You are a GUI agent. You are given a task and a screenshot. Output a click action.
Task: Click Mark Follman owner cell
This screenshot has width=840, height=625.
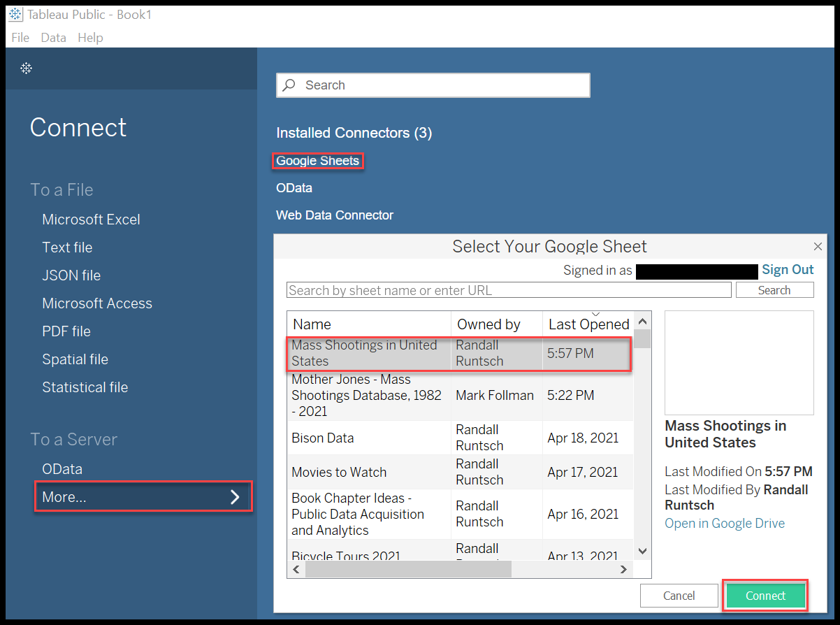(x=495, y=396)
